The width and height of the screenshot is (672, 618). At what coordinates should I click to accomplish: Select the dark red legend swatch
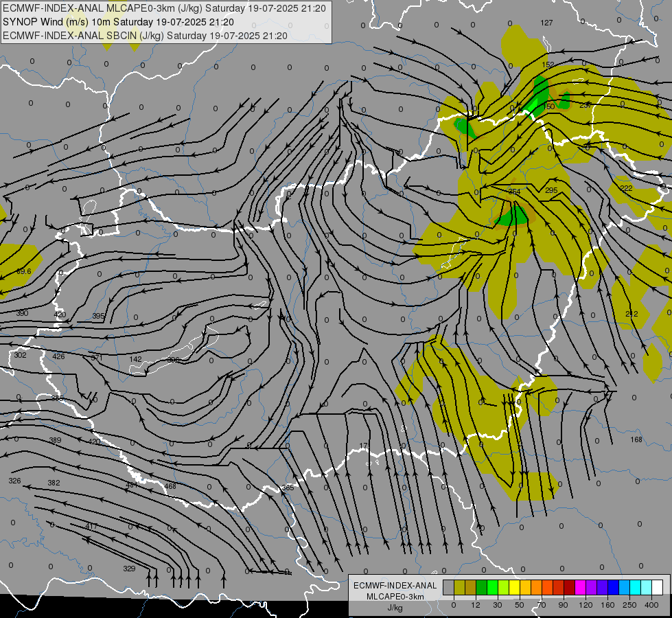click(569, 587)
